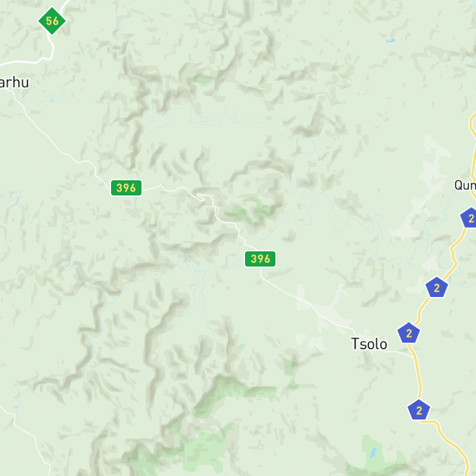Select the white road just below the 56 shield
This screenshot has height=476, width=476.
click(x=50, y=47)
